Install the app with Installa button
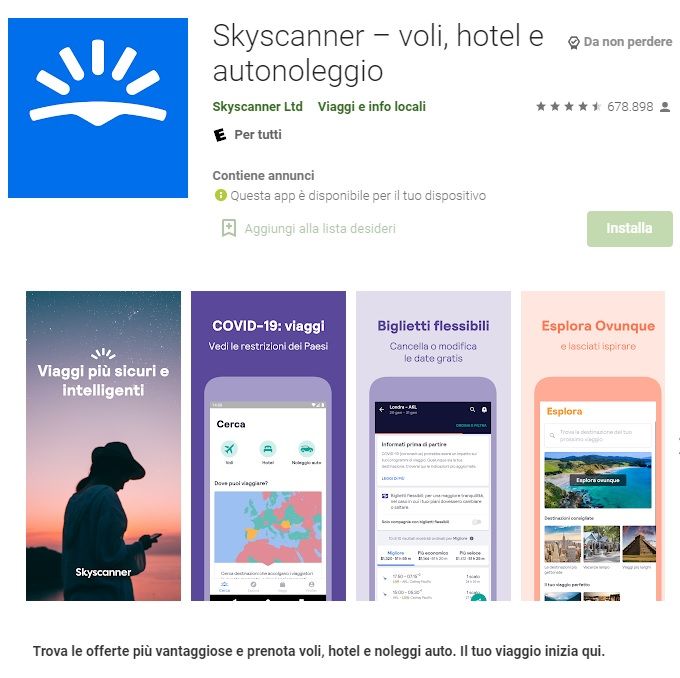The height and width of the screenshot is (678, 680). pyautogui.click(x=630, y=229)
